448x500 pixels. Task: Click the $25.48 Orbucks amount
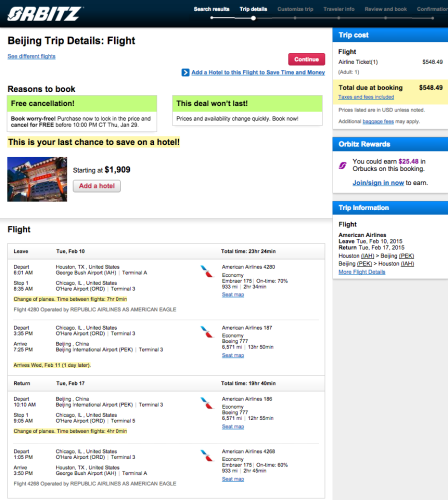coord(408,161)
